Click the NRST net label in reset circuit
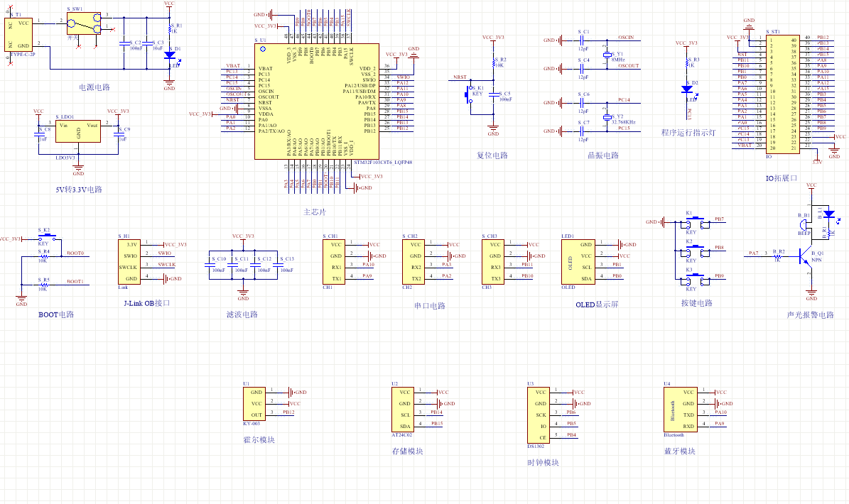This screenshot has height=504, width=849. (460, 77)
